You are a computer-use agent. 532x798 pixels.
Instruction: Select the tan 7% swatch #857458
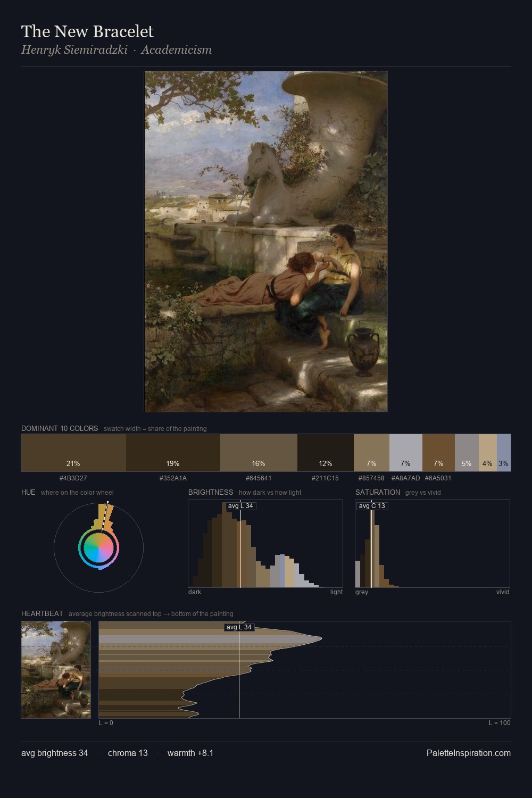pyautogui.click(x=371, y=453)
